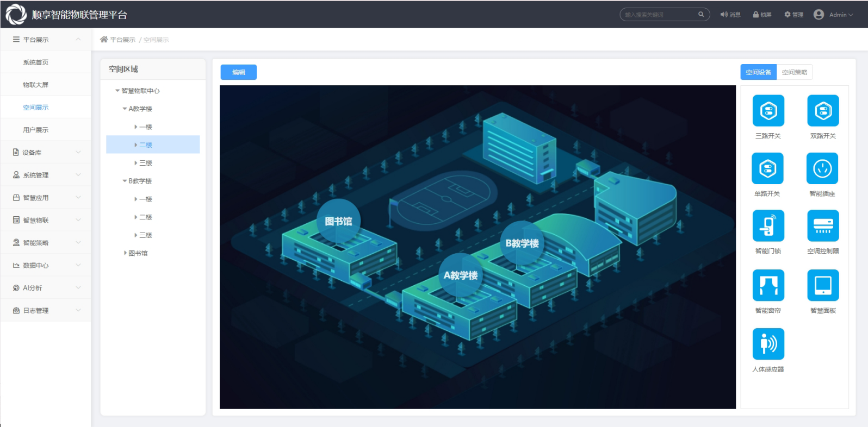Focus the keyword search input field
Image resolution: width=868 pixels, height=427 pixels.
pos(659,15)
